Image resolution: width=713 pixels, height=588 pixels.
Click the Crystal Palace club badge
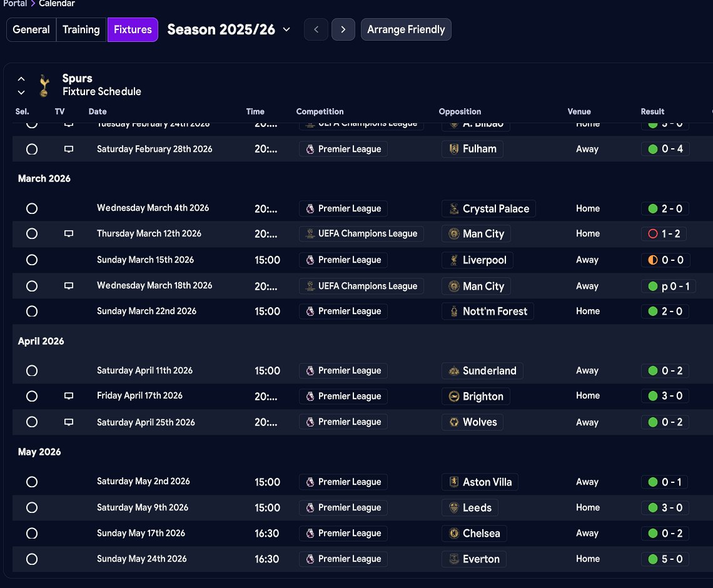[x=454, y=209]
